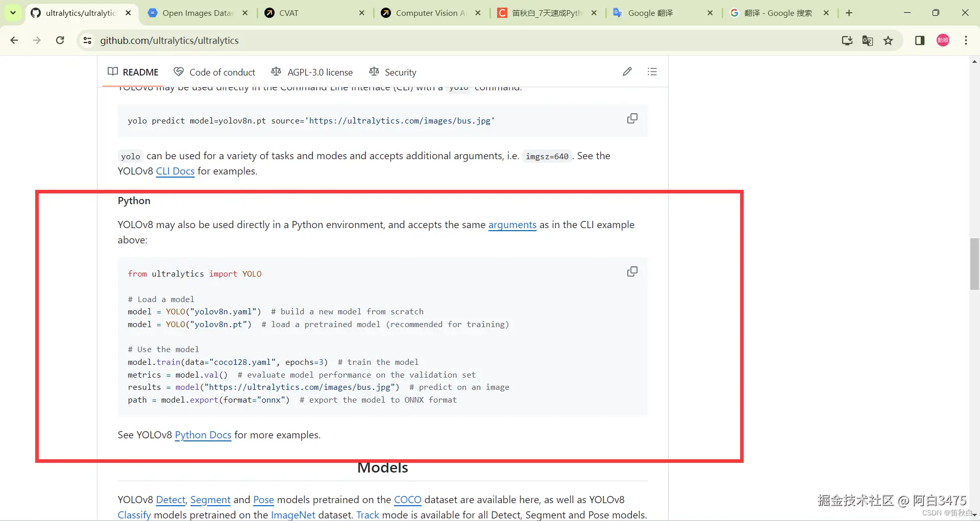Click the page vertical scrollbar thumb

974,264
